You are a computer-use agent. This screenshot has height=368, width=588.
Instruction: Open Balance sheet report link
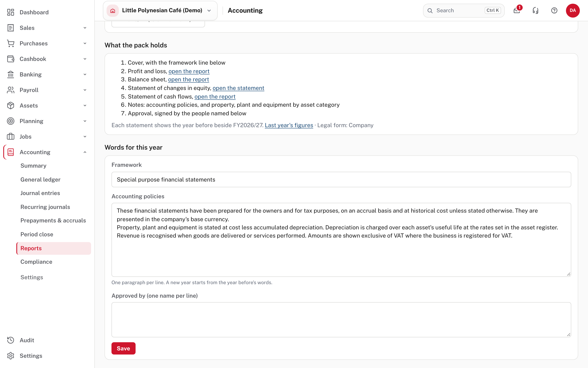pyautogui.click(x=188, y=80)
